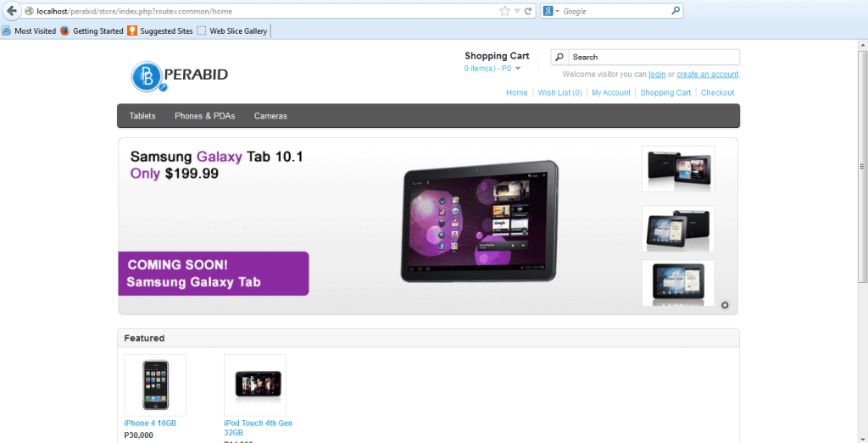Open the Getting Started Firefox bookmark
The image size is (868, 443).
92,31
